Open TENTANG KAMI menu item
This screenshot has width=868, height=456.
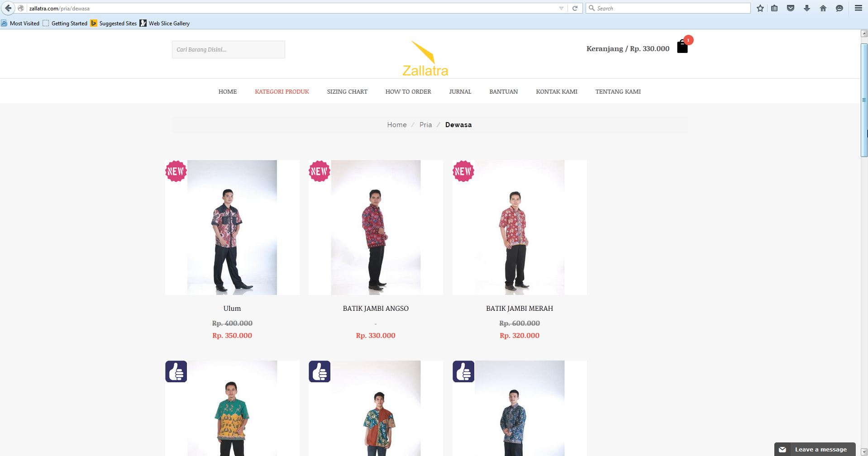[618, 91]
